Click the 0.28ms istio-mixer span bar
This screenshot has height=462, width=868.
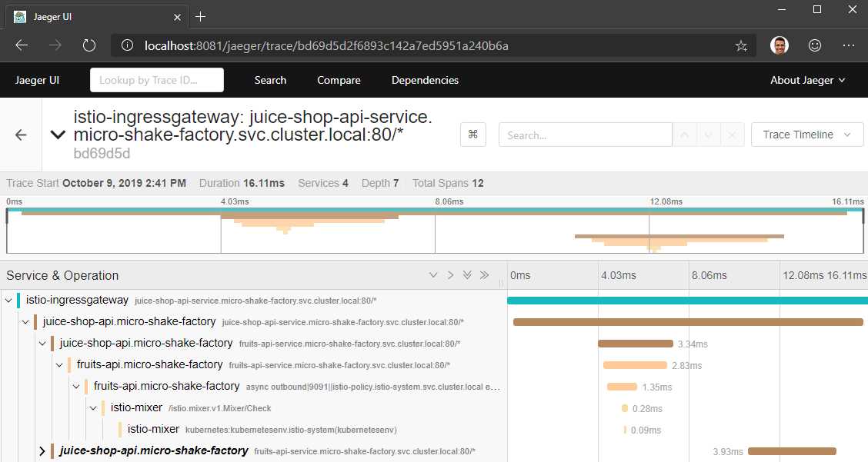(x=625, y=408)
